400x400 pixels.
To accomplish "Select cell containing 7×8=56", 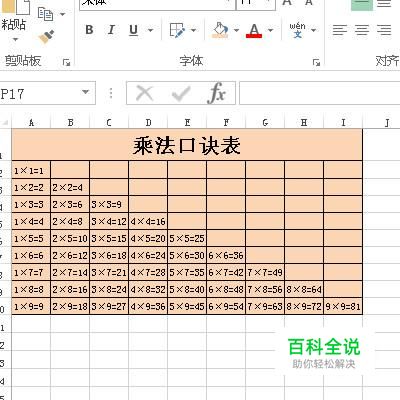I will (265, 289).
